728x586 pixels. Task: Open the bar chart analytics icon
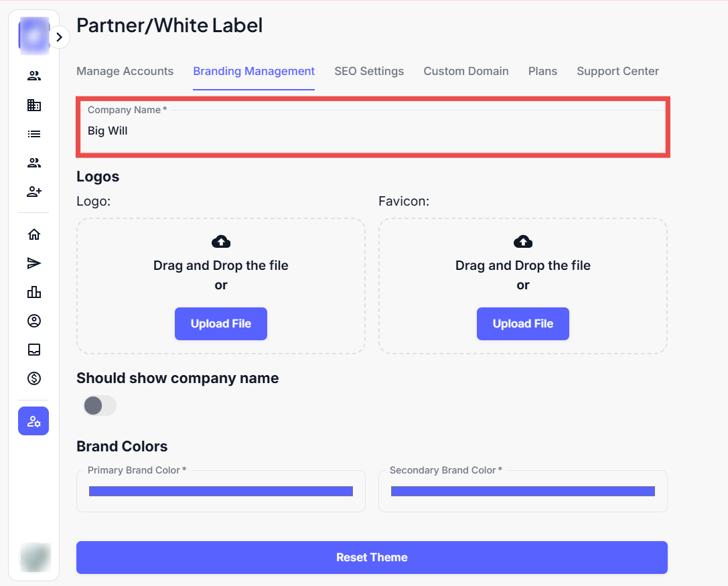[x=33, y=292]
